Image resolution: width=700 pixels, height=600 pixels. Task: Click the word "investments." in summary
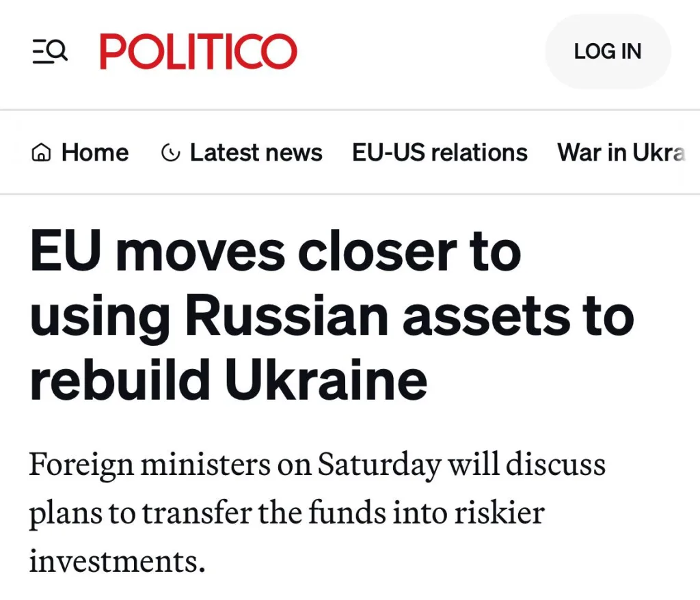pyautogui.click(x=117, y=560)
